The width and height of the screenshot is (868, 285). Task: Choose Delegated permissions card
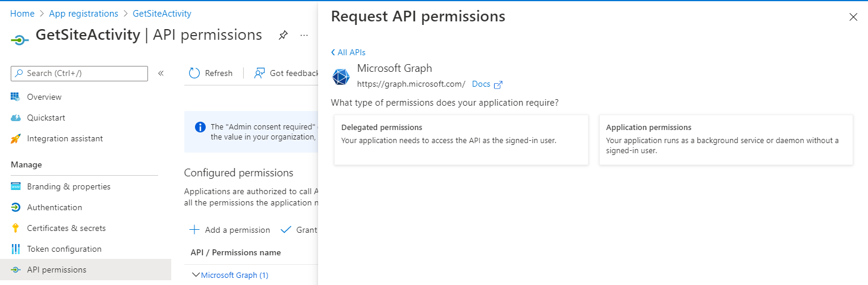pyautogui.click(x=461, y=140)
